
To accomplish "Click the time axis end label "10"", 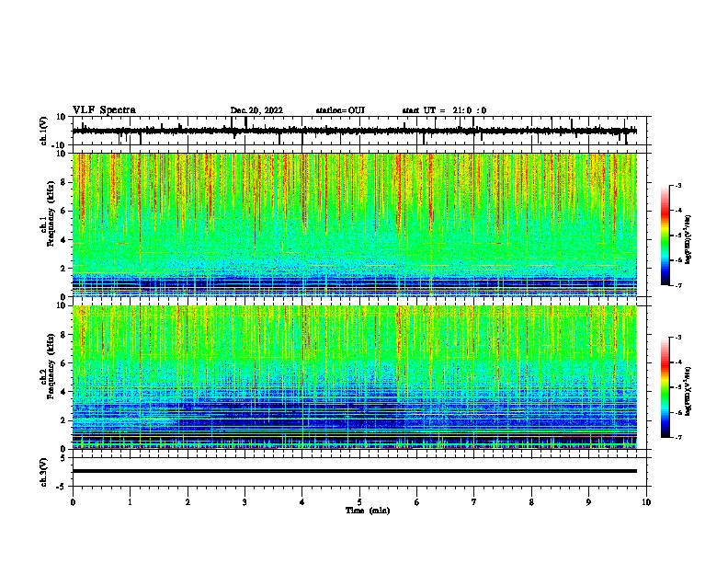I will tap(646, 502).
